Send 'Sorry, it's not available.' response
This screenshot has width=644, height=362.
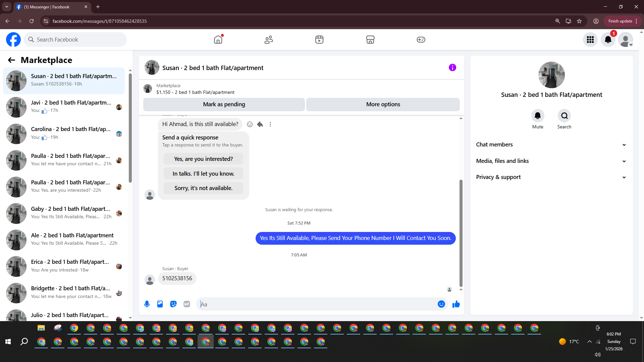click(x=203, y=188)
